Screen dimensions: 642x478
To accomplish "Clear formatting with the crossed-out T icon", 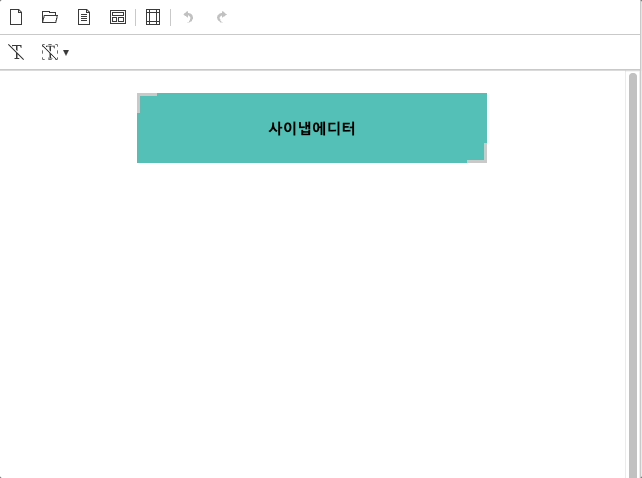I will click(16, 52).
